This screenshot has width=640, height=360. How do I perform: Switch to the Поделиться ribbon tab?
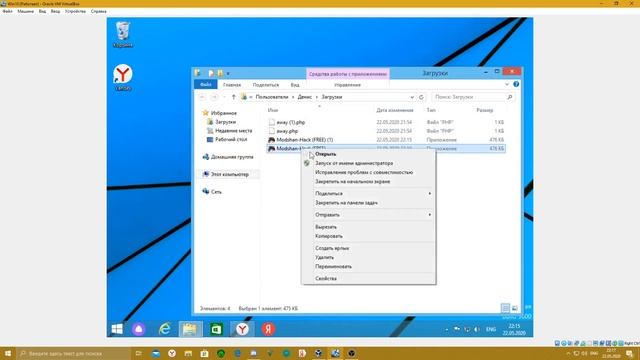(266, 85)
